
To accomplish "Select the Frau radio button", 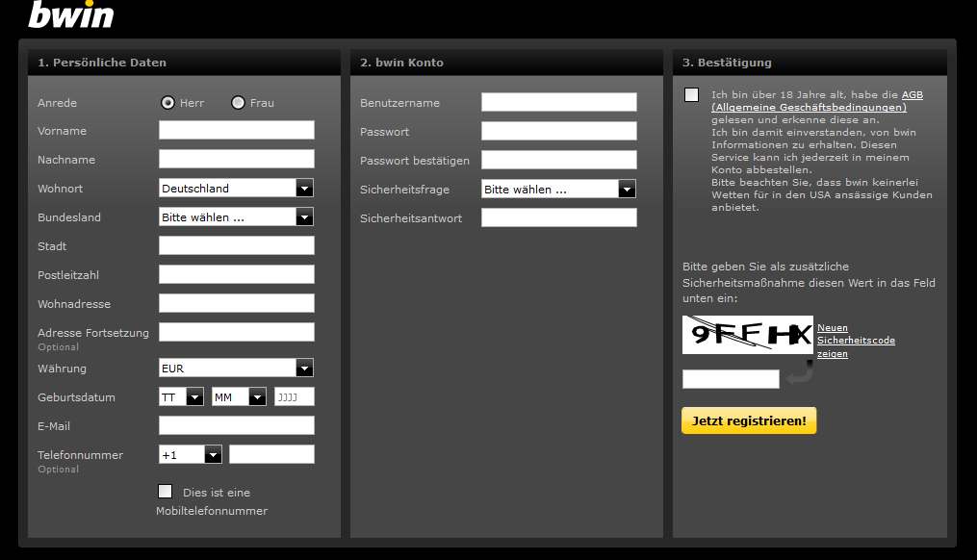I will point(238,103).
